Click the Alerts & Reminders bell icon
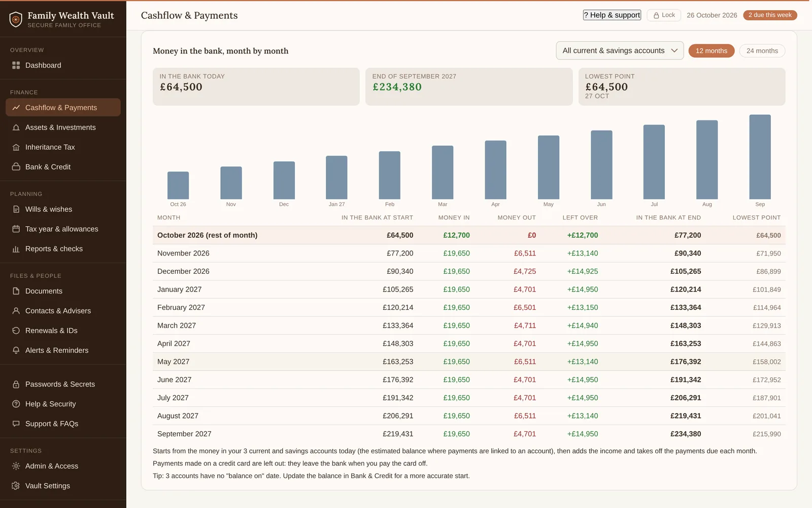 pyautogui.click(x=16, y=351)
